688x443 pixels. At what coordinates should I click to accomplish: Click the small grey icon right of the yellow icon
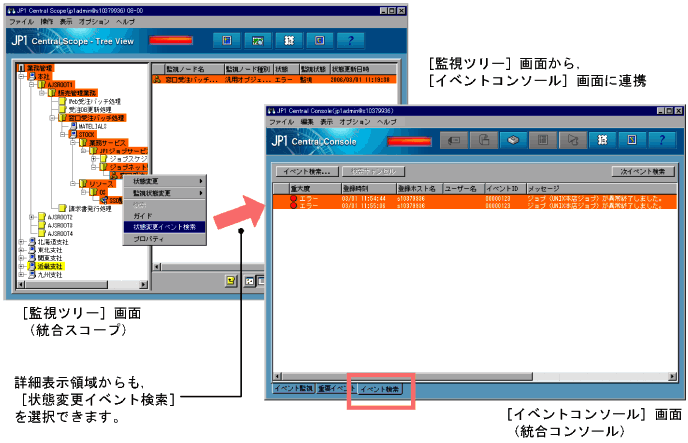tap(249, 281)
